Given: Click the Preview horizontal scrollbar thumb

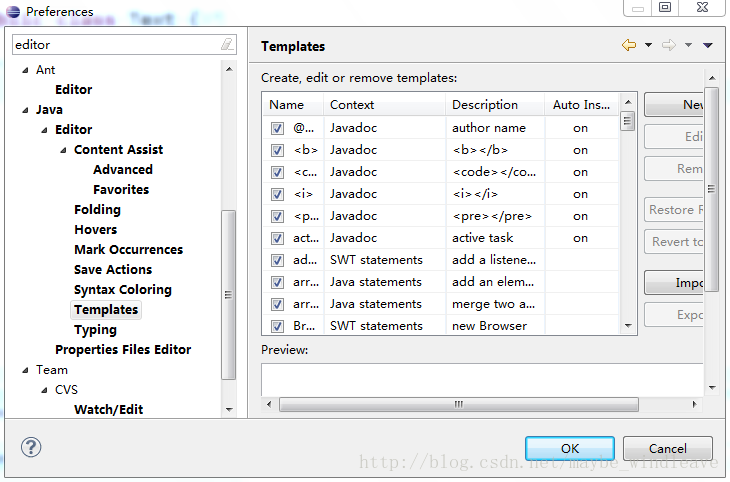Looking at the screenshot, I should point(458,405).
